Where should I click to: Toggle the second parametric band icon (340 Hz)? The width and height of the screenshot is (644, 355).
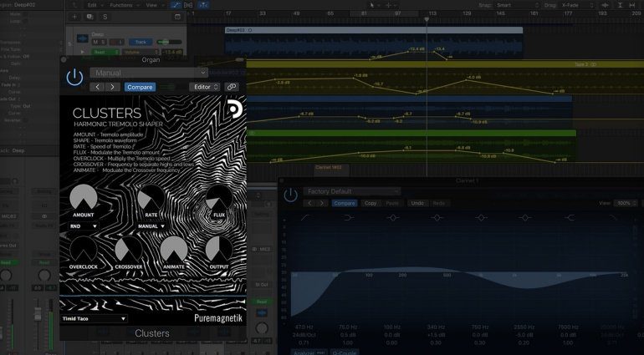(437, 217)
